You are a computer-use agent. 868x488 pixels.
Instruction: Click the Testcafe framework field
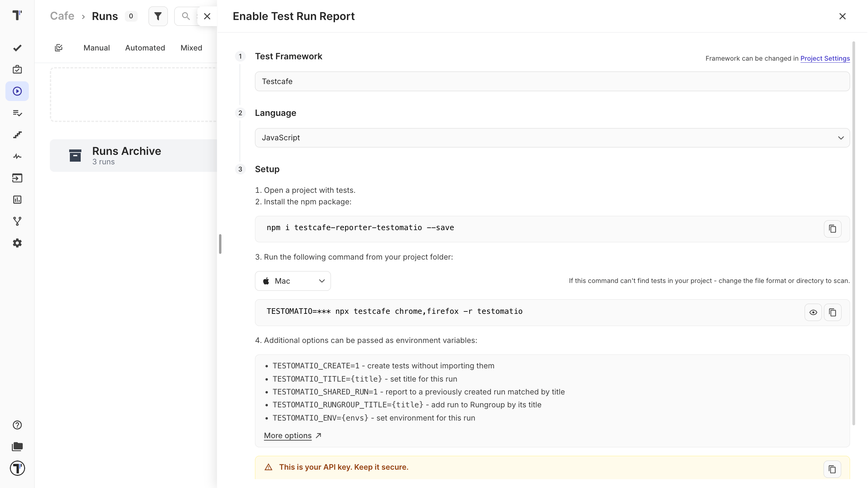552,81
